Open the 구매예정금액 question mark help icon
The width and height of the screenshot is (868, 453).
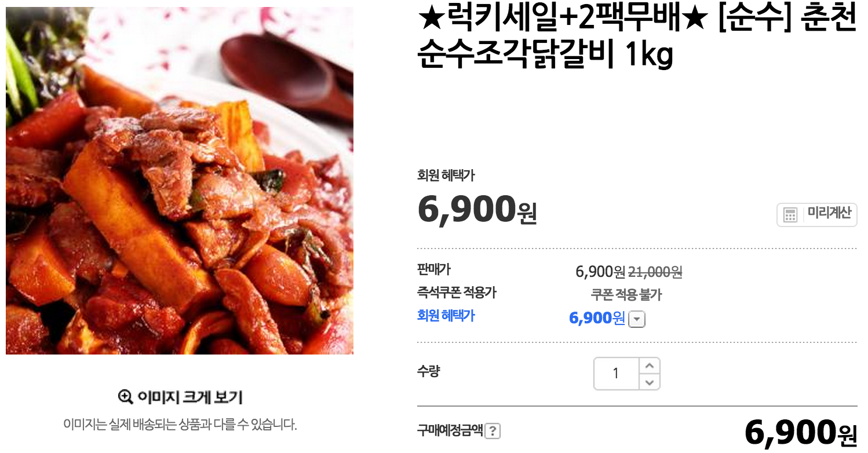[493, 431]
